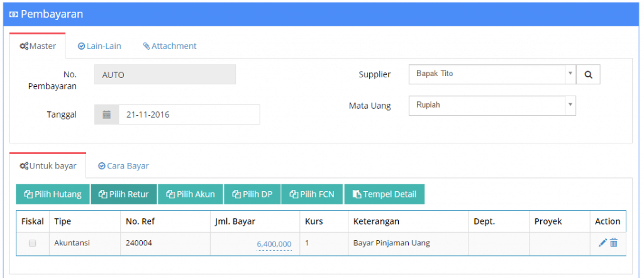
Task: Open the Attachment tab
Action: [x=170, y=46]
